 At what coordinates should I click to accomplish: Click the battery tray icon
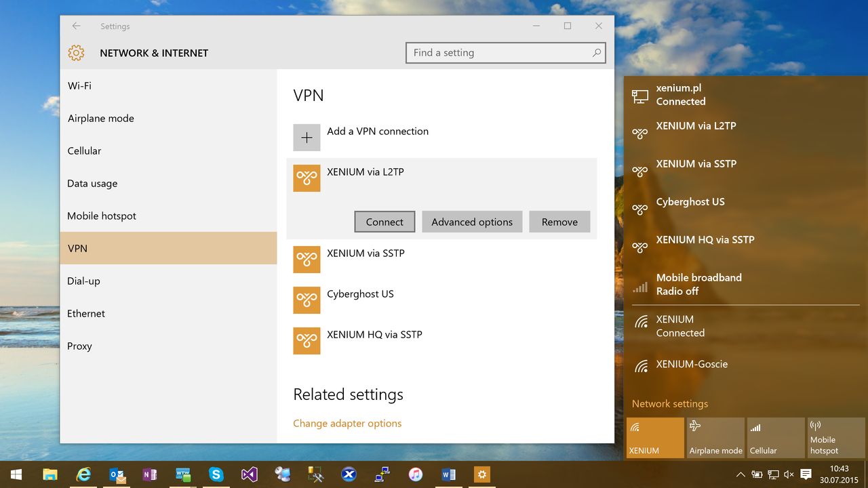pyautogui.click(x=757, y=475)
